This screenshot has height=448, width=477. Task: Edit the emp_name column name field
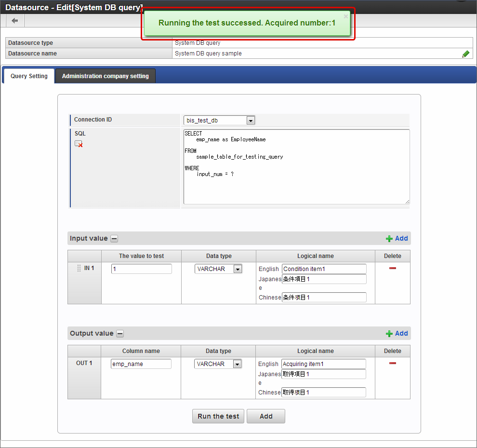coord(141,364)
